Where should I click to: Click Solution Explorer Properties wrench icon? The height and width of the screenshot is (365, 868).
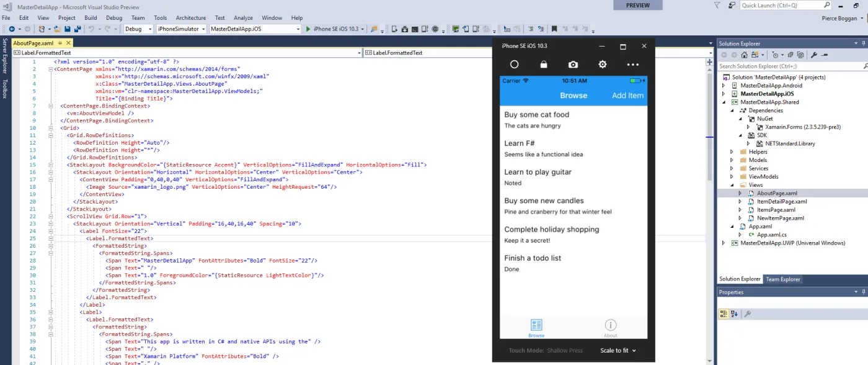click(x=813, y=55)
